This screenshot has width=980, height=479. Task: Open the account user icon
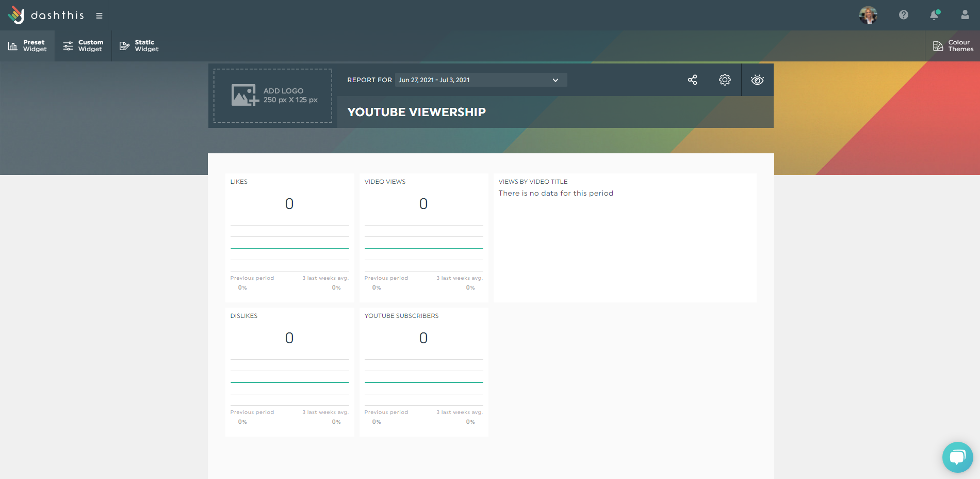(x=965, y=15)
